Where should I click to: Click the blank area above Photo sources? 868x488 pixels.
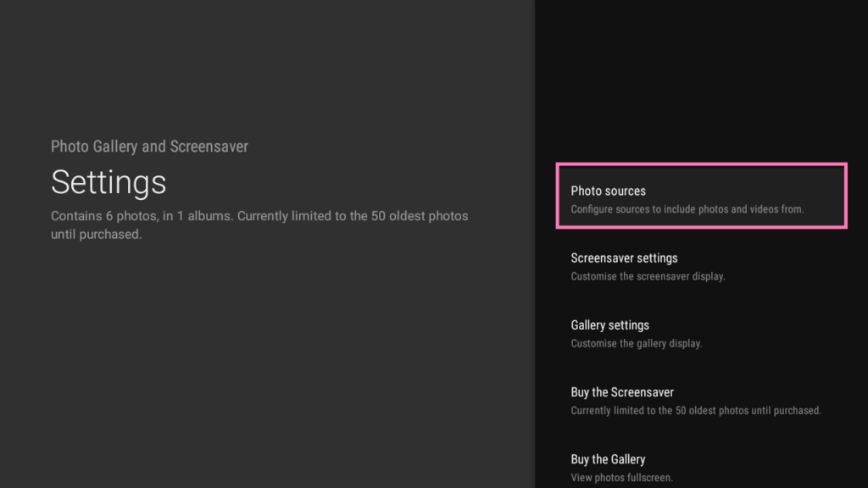coord(701,83)
